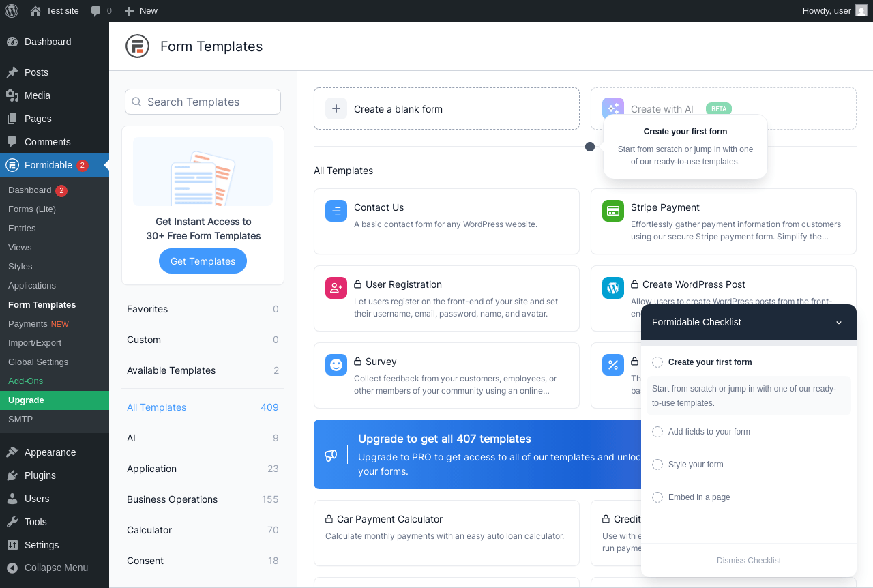
Task: Click user avatar next to Howdy, user
Action: pyautogui.click(x=861, y=10)
